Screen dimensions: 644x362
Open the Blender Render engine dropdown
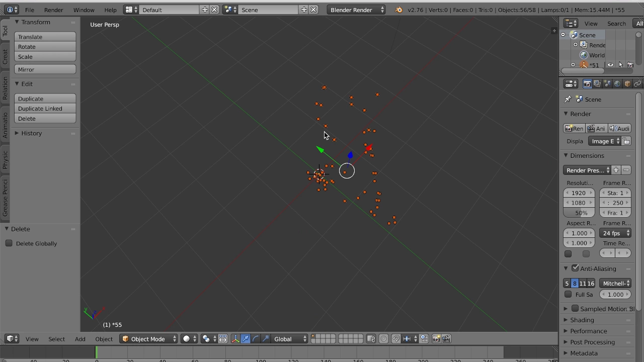357,10
